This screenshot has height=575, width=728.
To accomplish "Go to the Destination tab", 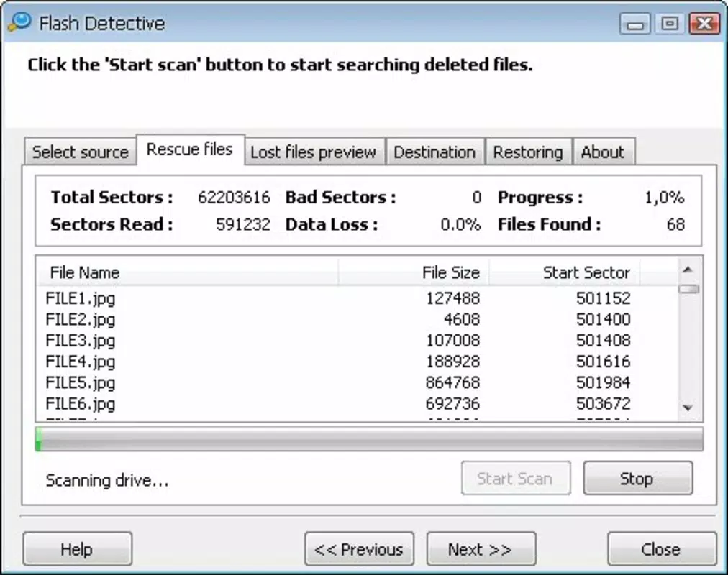I will (x=434, y=152).
